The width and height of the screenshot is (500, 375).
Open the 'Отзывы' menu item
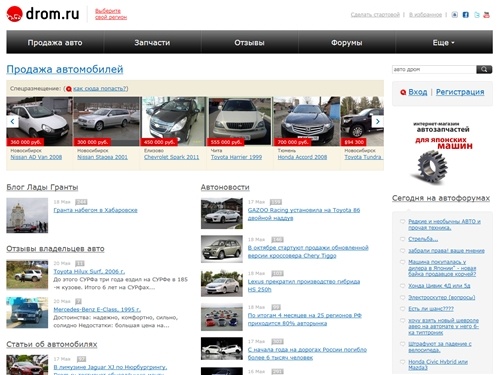[x=249, y=43]
